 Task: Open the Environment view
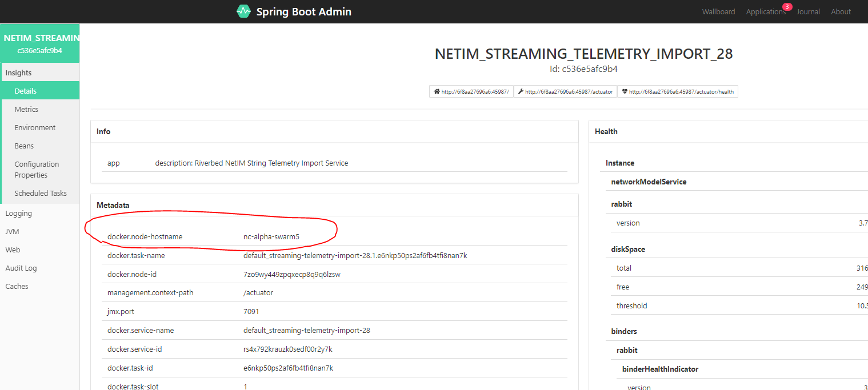point(35,127)
